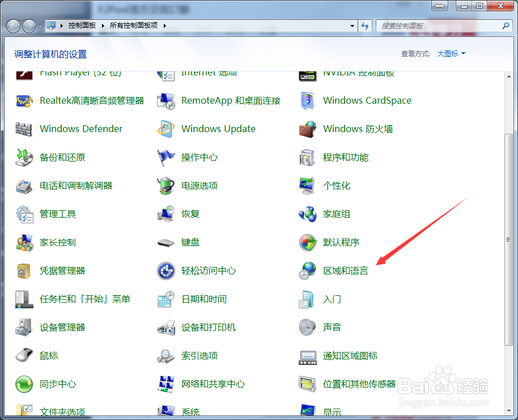Click the search magnifier button
Image resolution: width=518 pixels, height=420 pixels.
tap(506, 26)
